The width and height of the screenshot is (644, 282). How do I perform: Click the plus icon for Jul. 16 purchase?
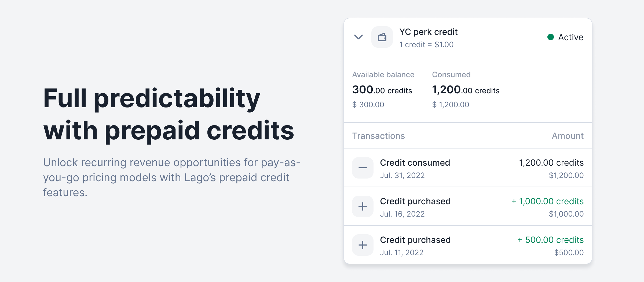(x=363, y=206)
